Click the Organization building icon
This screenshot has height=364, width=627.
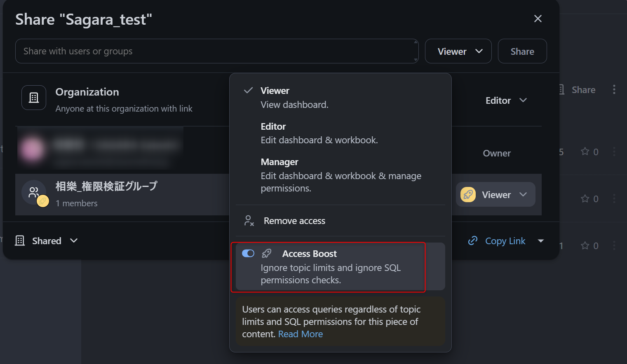click(34, 98)
